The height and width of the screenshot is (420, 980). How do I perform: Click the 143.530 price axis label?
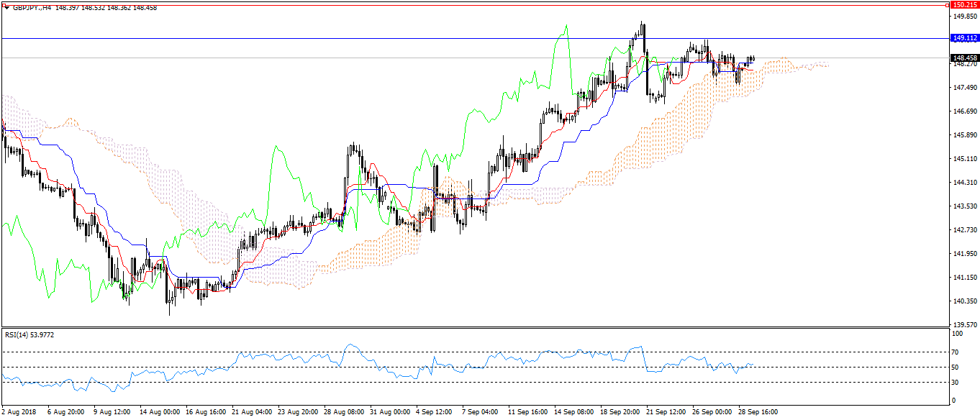(964, 206)
